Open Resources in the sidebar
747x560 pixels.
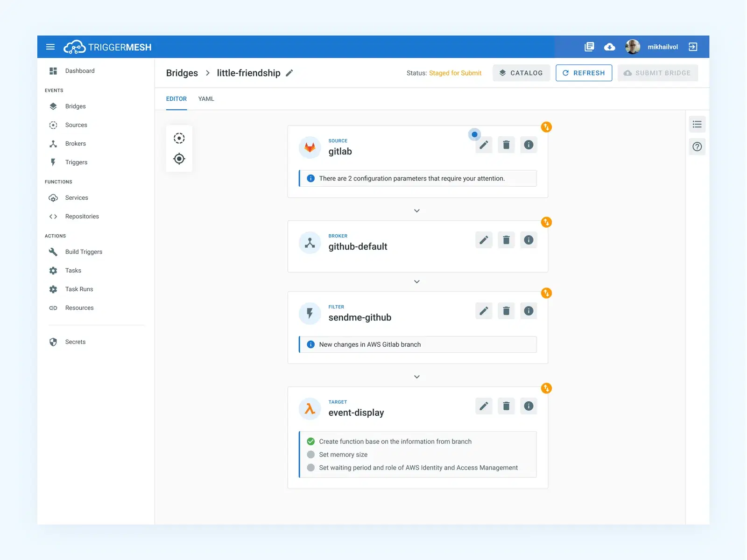tap(79, 308)
